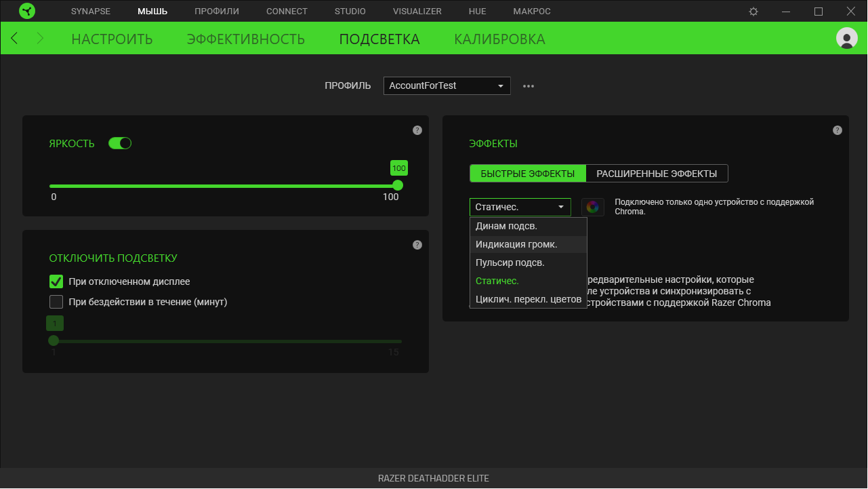
Task: Open the ПРОФИЛИ tab
Action: 217,12
